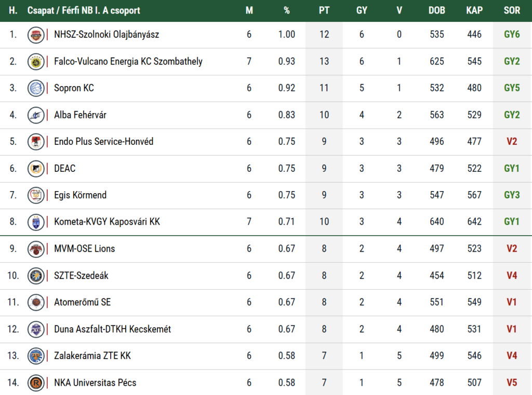This screenshot has width=532, height=395.
Task: Click the Sopron KC team logo
Action: click(x=36, y=88)
